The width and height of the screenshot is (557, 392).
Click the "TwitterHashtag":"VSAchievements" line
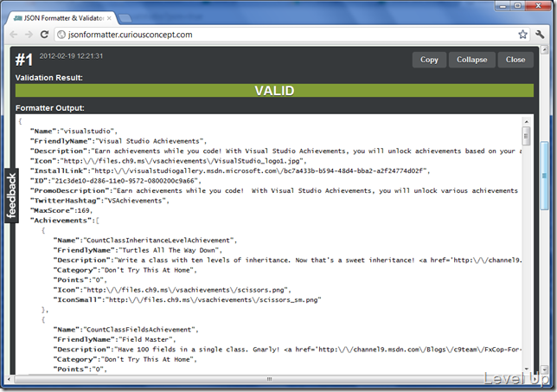click(x=99, y=201)
